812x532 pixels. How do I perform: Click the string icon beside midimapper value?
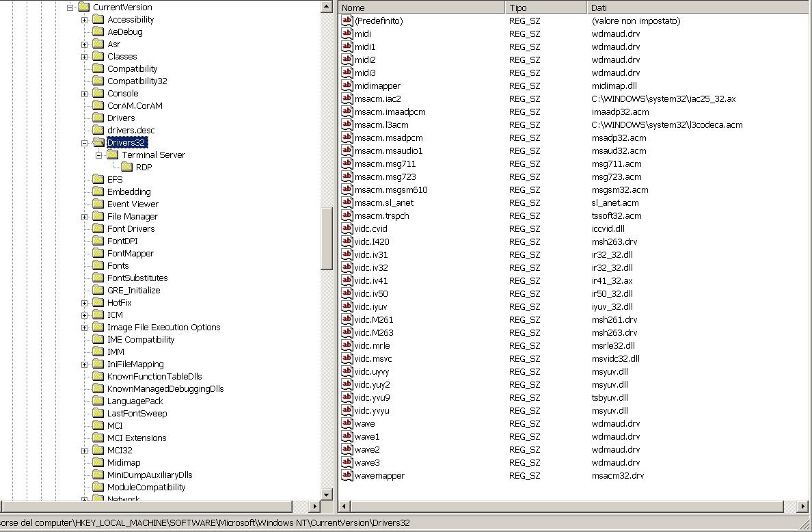click(x=347, y=85)
